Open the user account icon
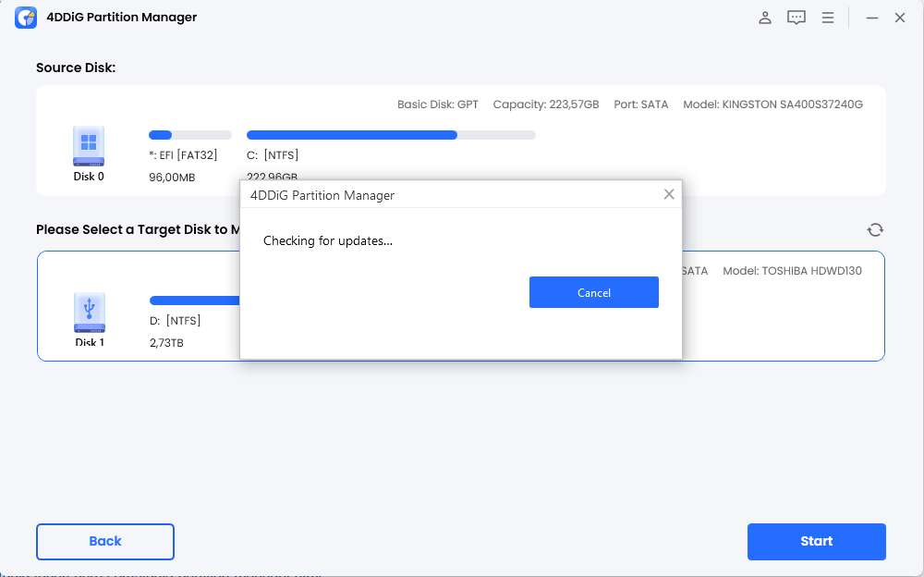Screen dimensions: 924x577 click(x=765, y=18)
